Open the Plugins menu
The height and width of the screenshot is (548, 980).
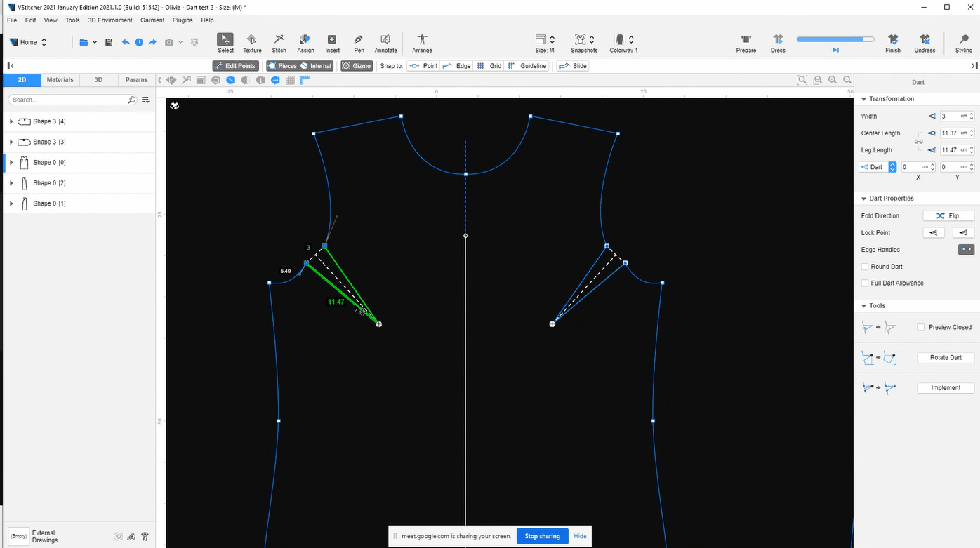[x=183, y=20]
